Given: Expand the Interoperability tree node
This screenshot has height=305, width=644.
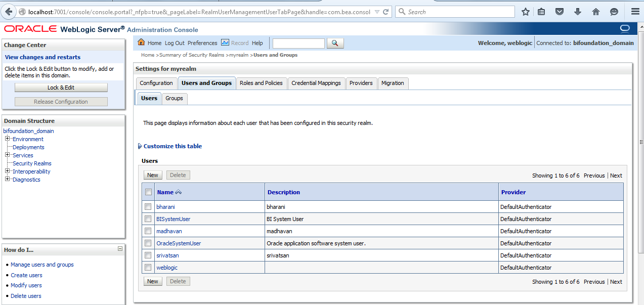Looking at the screenshot, I should (x=7, y=171).
